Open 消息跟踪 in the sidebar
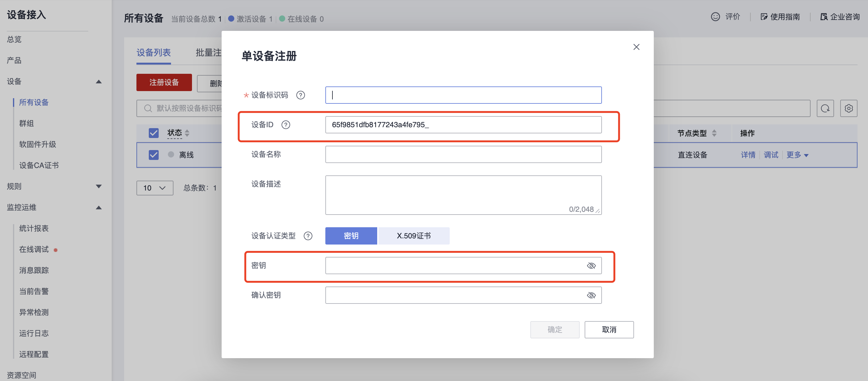Screen dimensions: 868x381 coord(34,270)
